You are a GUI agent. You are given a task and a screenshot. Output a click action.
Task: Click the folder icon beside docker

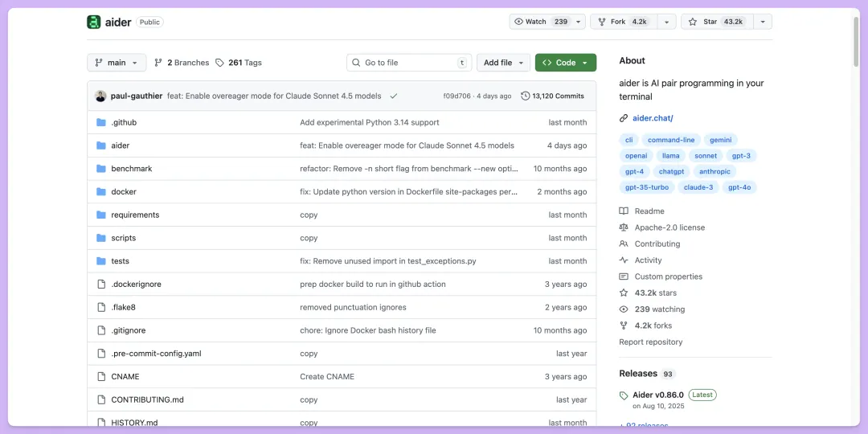click(x=100, y=191)
